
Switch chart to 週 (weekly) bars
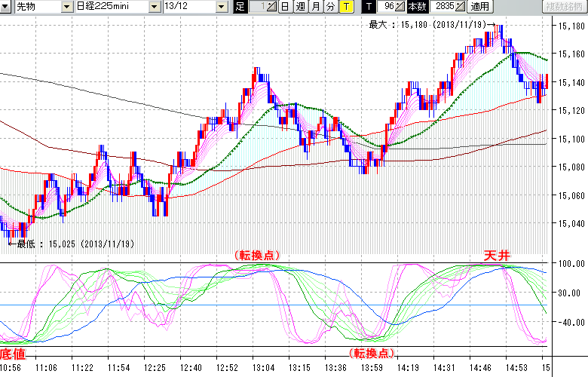tap(300, 7)
